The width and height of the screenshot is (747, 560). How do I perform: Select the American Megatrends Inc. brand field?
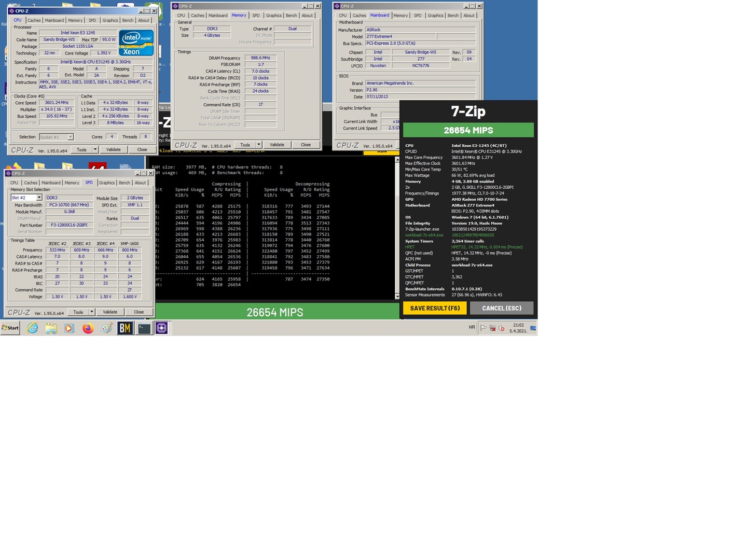[x=420, y=83]
